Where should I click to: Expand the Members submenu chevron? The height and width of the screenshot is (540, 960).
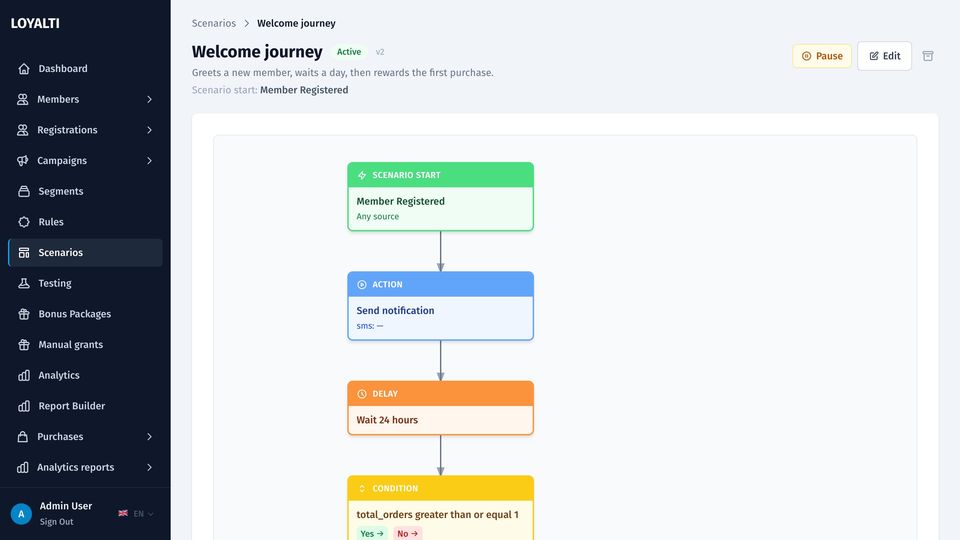click(149, 99)
